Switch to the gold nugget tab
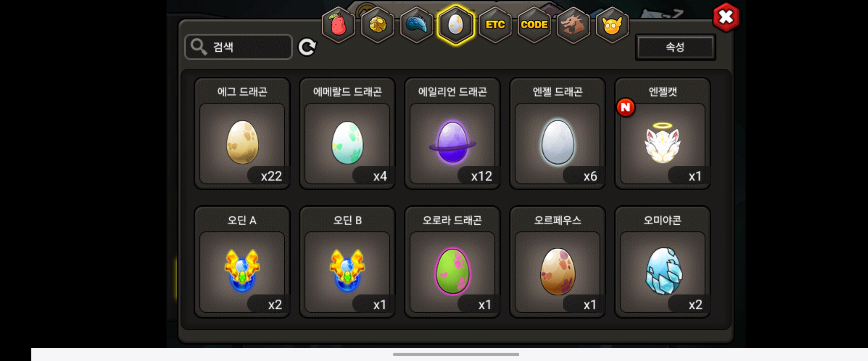This screenshot has height=361, width=868. (x=377, y=25)
